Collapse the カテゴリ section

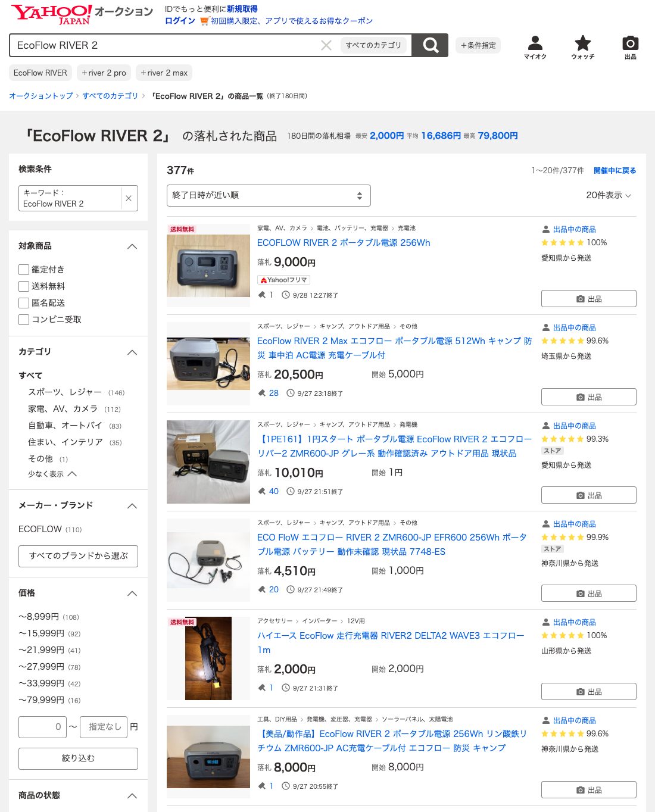click(132, 352)
